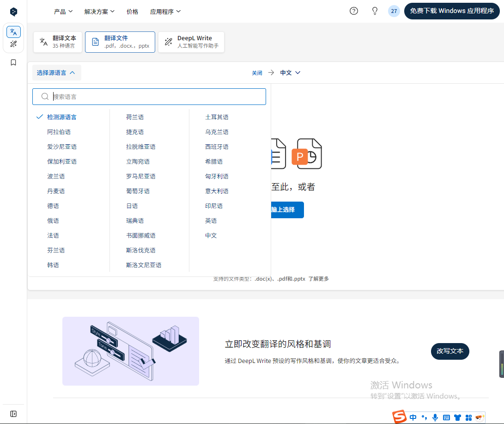Choose 保加利亚语 as source language
504x424 pixels.
(x=62, y=161)
